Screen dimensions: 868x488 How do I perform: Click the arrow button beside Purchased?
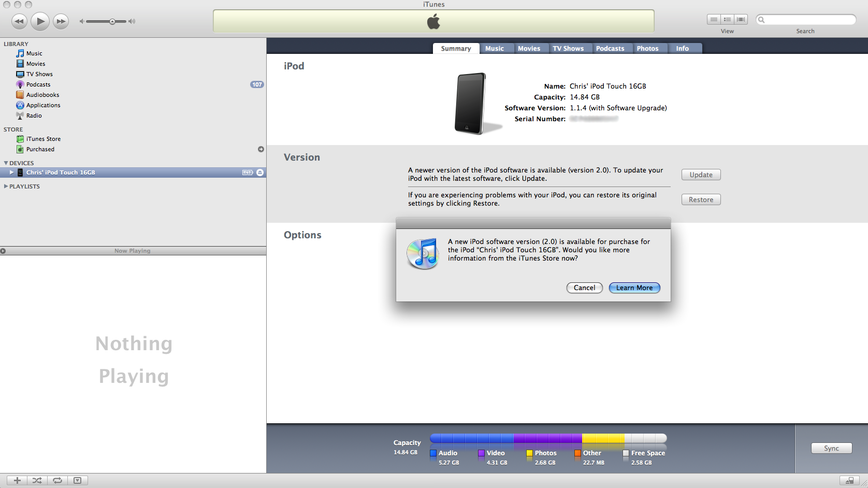tap(261, 149)
